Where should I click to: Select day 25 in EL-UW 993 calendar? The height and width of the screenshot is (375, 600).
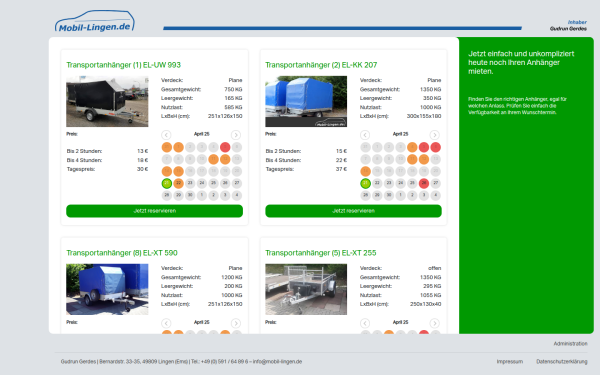pos(214,183)
